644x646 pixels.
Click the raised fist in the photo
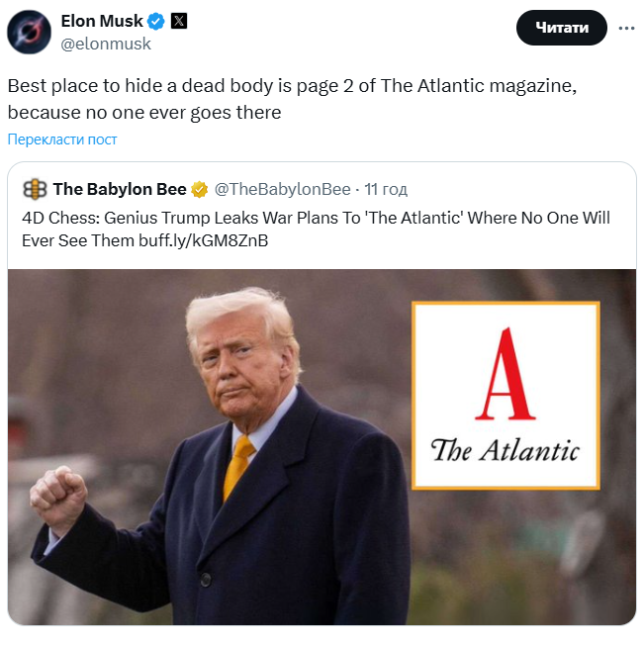click(58, 498)
